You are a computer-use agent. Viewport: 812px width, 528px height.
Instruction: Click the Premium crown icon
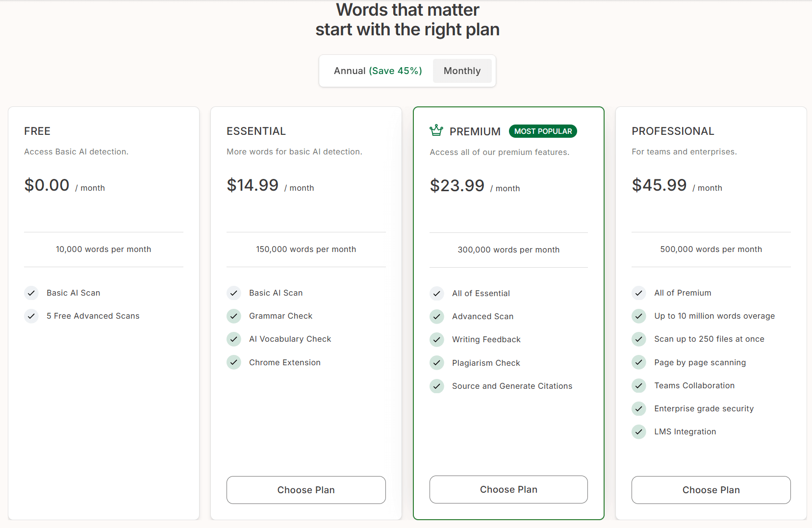coord(436,130)
